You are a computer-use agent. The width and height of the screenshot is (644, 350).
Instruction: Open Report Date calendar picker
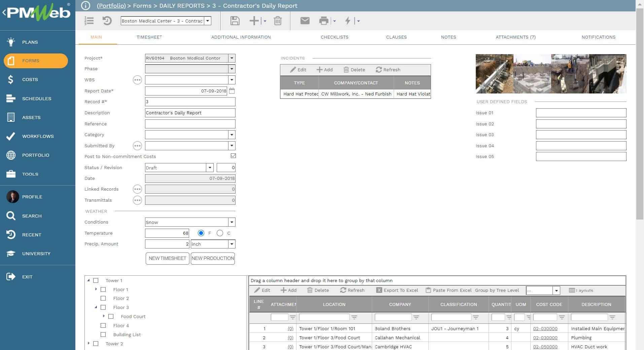click(x=232, y=91)
